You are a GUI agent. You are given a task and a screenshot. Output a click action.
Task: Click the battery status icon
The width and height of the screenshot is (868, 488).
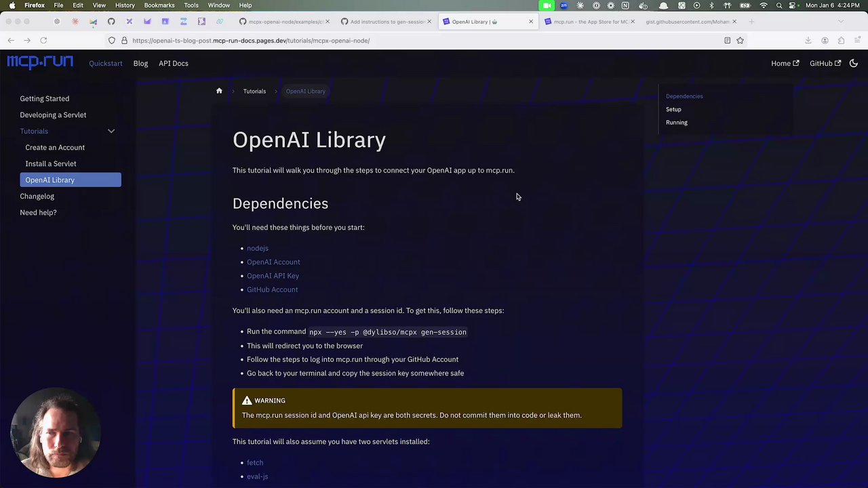pos(746,5)
